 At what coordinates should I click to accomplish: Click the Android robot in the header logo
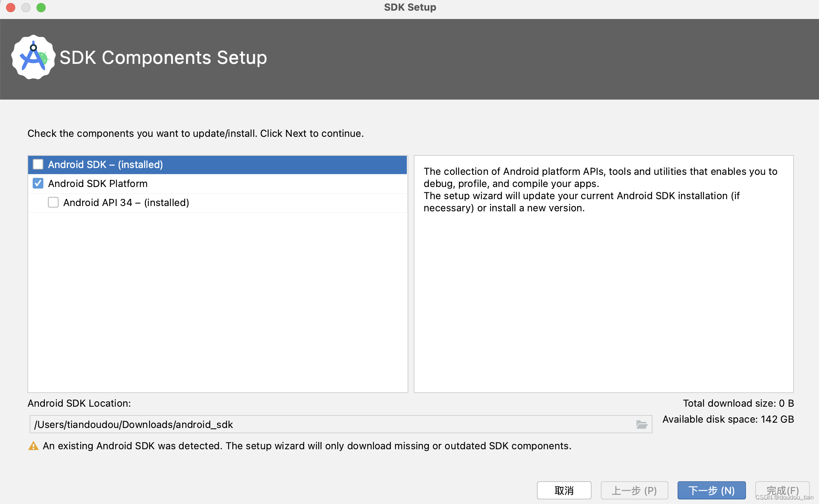[44, 59]
